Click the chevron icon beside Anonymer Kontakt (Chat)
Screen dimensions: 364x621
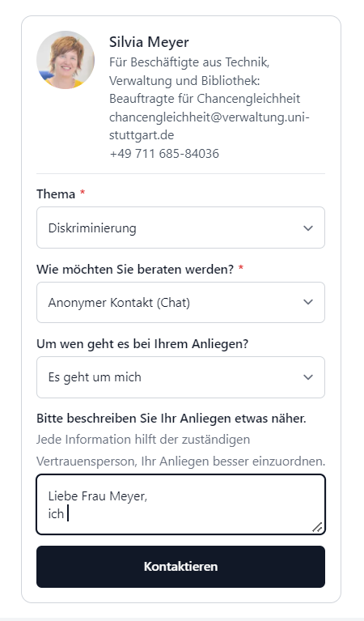coord(308,302)
